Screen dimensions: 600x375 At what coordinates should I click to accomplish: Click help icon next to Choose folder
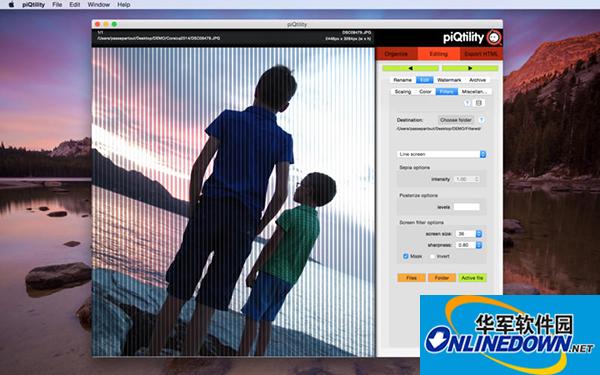(x=482, y=120)
